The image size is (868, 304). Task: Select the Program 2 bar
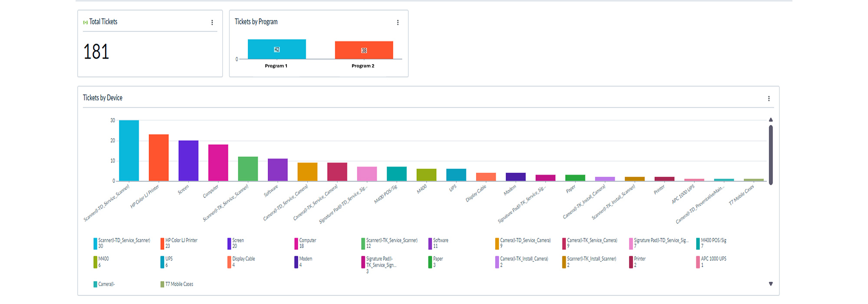[364, 50]
